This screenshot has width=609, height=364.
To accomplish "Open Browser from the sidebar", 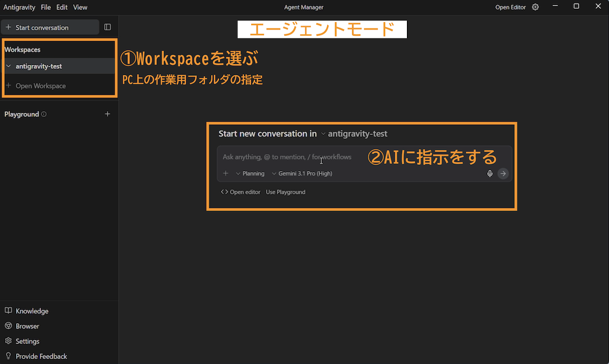I will [27, 326].
